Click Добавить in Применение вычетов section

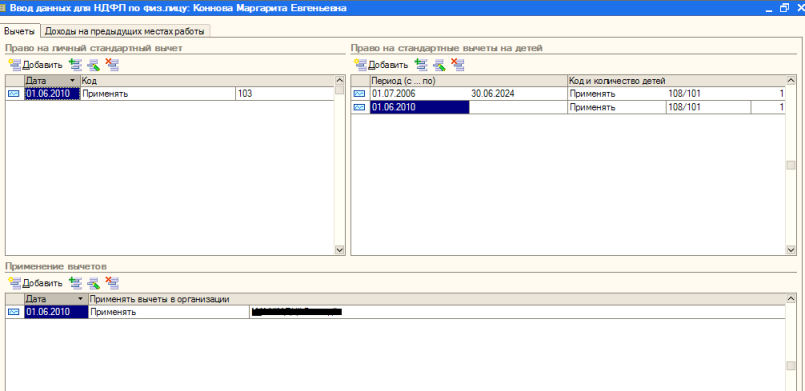(36, 283)
